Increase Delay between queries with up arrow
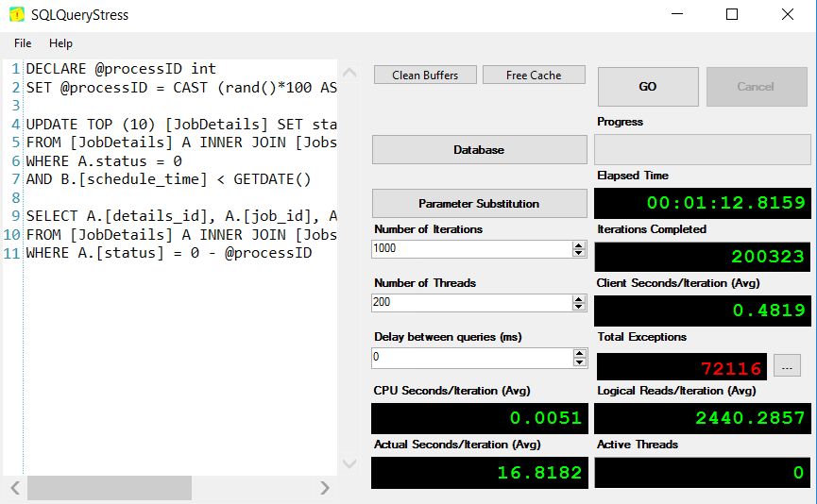The width and height of the screenshot is (817, 504). click(x=579, y=353)
